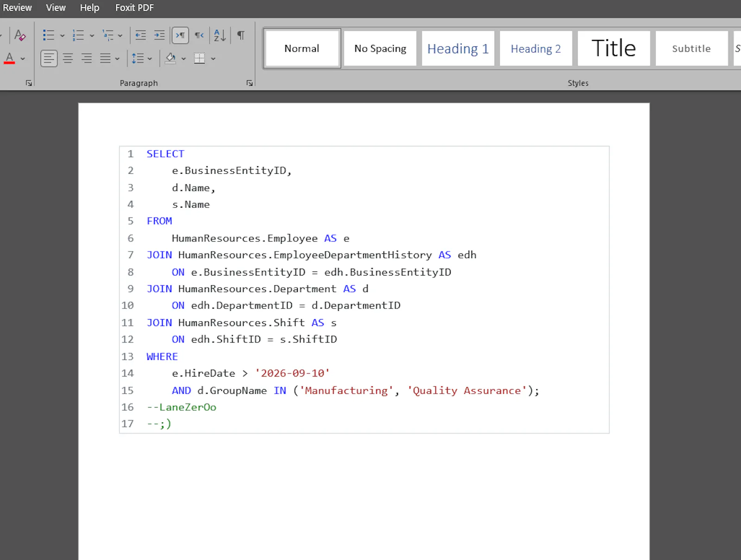This screenshot has width=741, height=560.
Task: Open the Help ribbon tab
Action: point(89,8)
